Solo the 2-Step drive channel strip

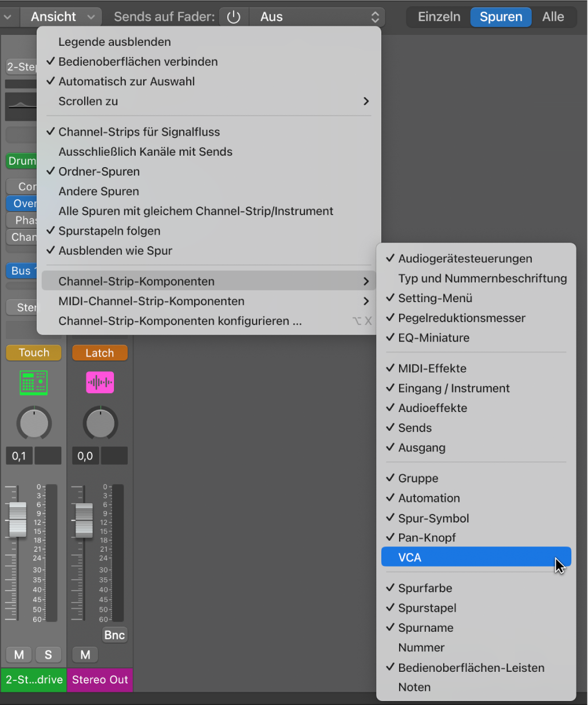[x=48, y=655]
